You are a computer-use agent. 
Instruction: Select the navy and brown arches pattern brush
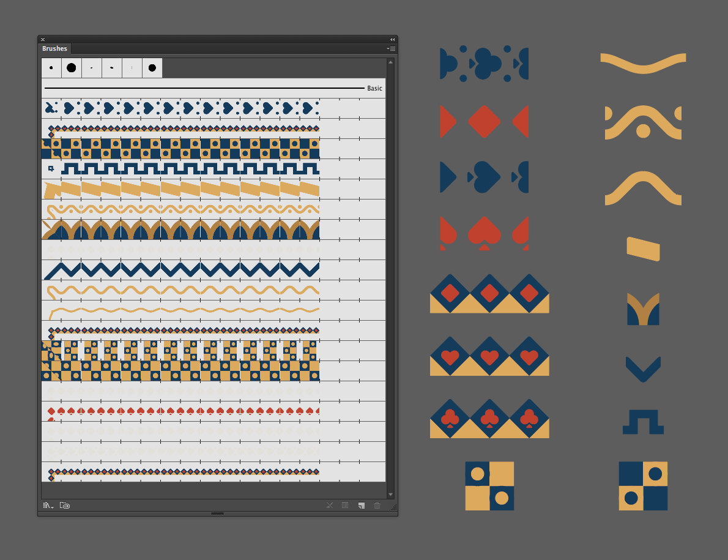coord(214,230)
